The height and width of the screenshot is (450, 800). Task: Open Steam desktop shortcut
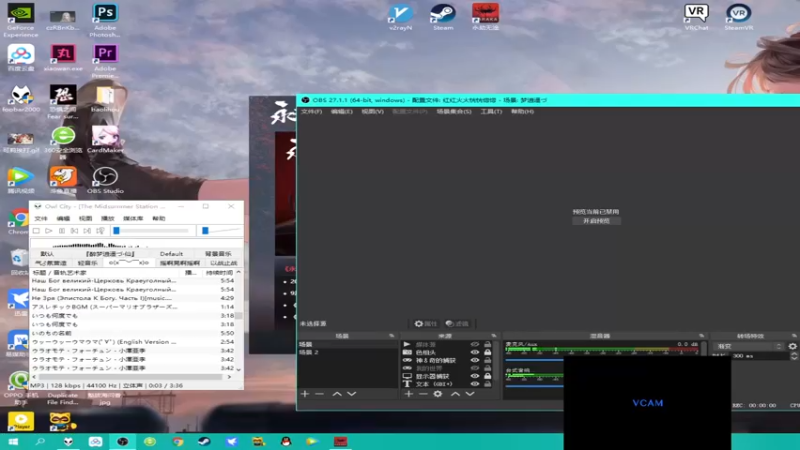click(443, 17)
